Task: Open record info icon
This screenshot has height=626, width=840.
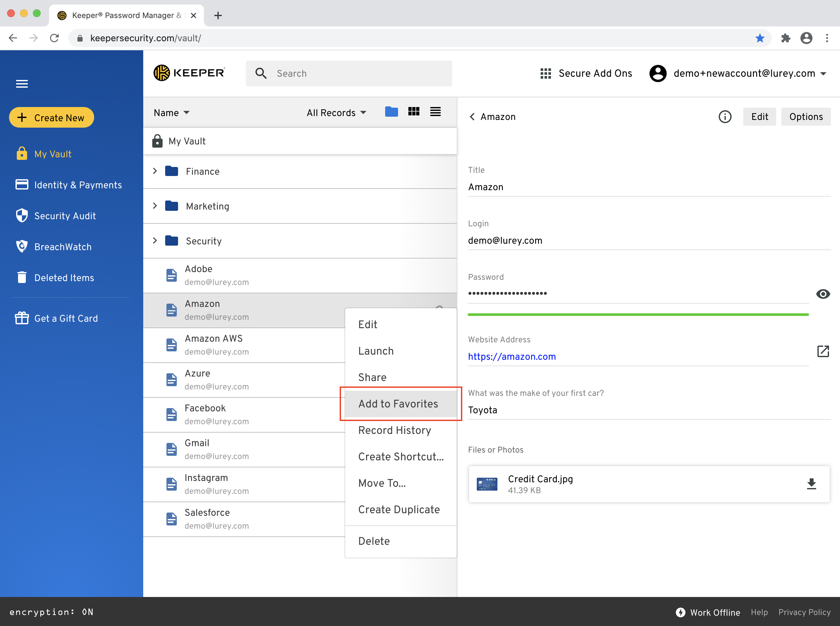Action: (x=725, y=117)
